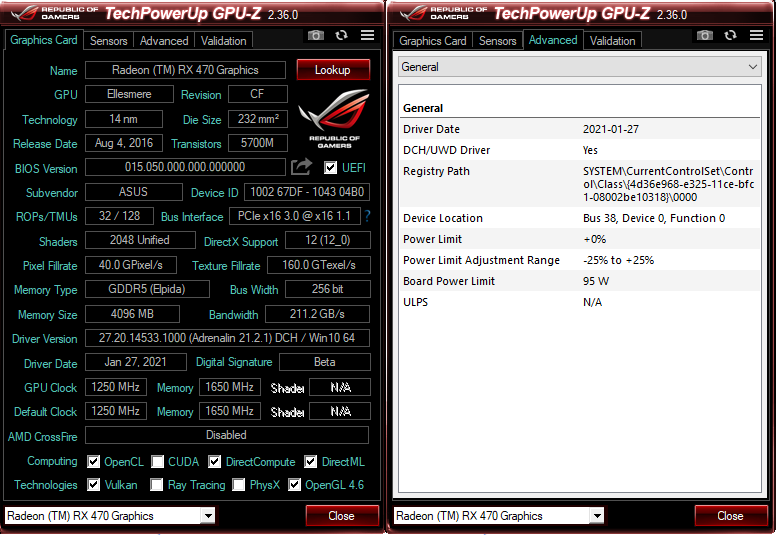This screenshot has width=776, height=535.
Task: Click the BIOS Version field
Action: pos(185,167)
